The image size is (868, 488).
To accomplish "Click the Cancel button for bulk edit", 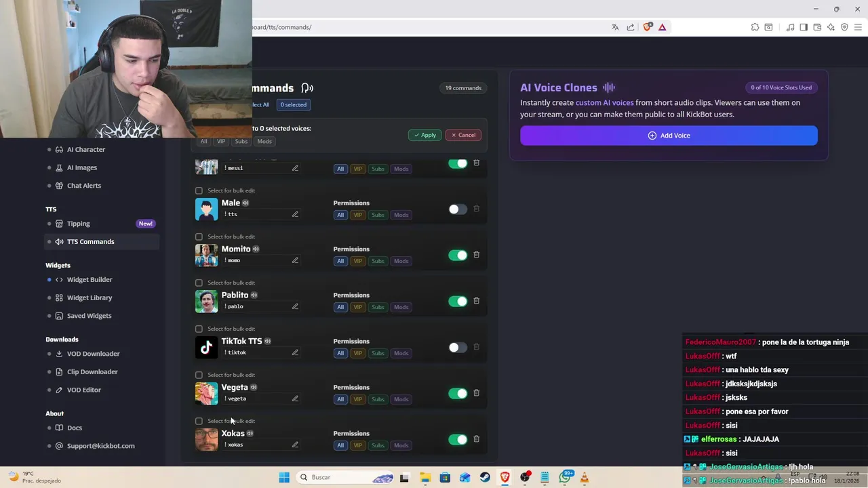I will coord(463,135).
